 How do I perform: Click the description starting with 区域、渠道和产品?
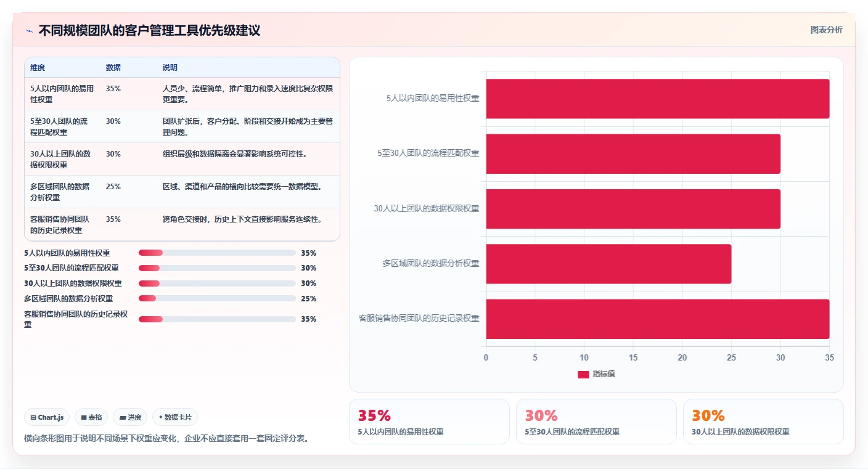point(242,187)
